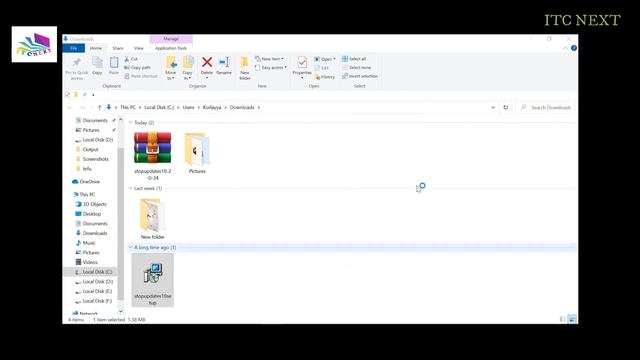Open Help via the blue question mark
The image size is (640, 360).
(x=574, y=48)
